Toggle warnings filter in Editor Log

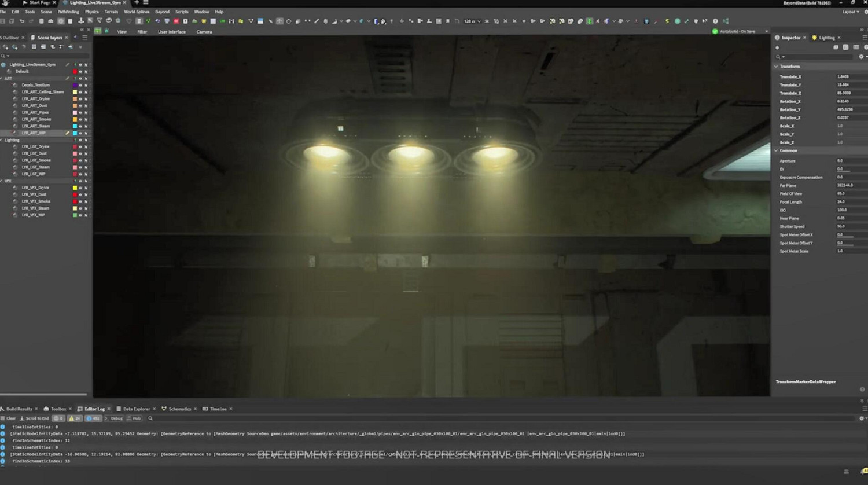coord(75,418)
